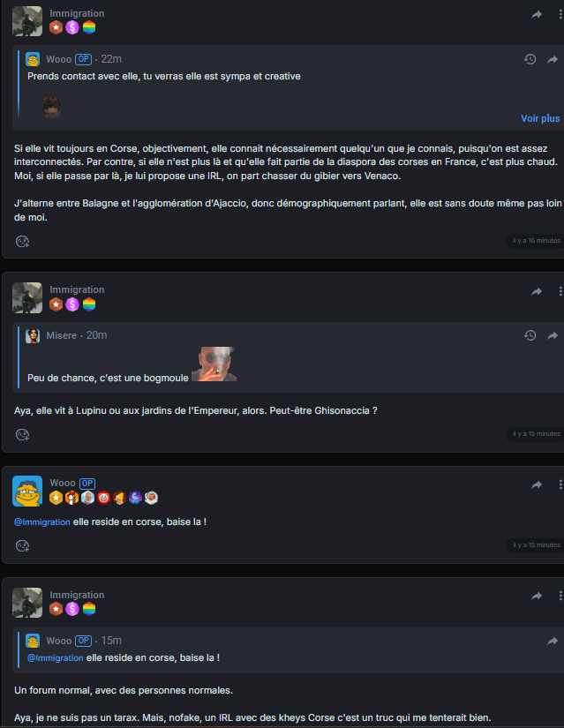Expand quoted message with Voir plus

pos(540,118)
